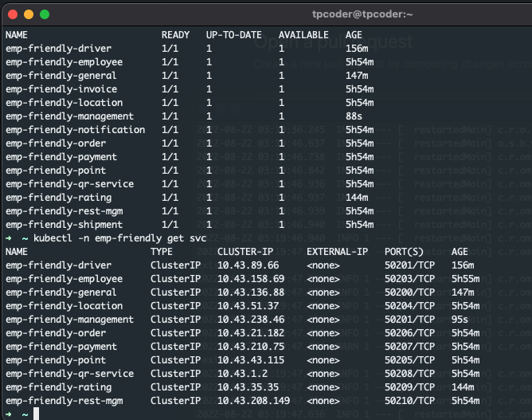
Task: Click emp-friendly-employee in the deployments list
Action: [65, 62]
